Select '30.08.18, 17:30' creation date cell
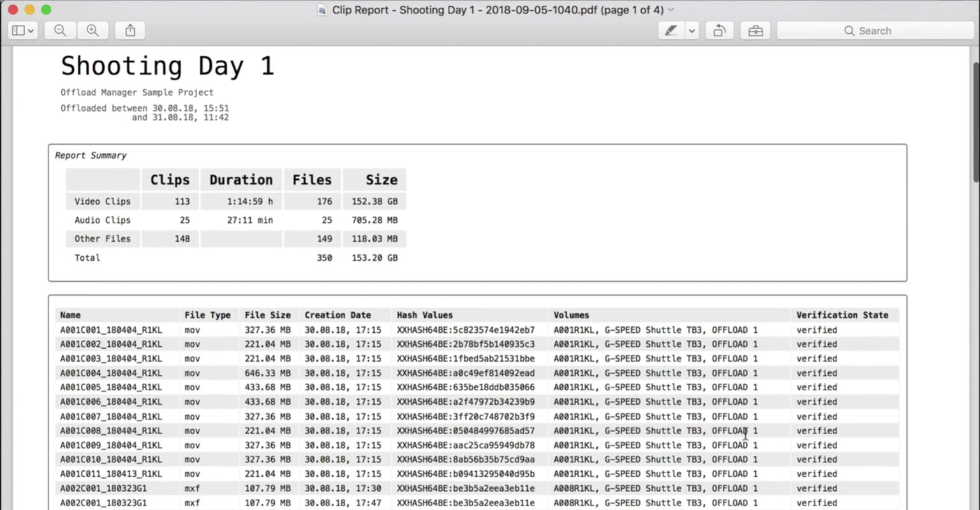The image size is (980, 510). (x=343, y=488)
